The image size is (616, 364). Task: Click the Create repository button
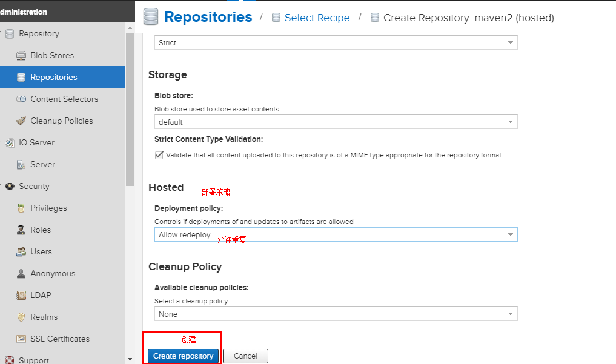[183, 356]
